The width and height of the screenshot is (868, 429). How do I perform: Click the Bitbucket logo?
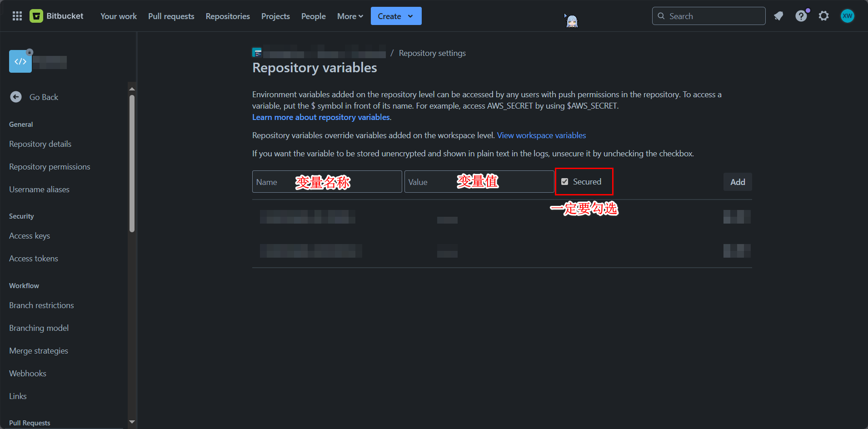point(36,16)
